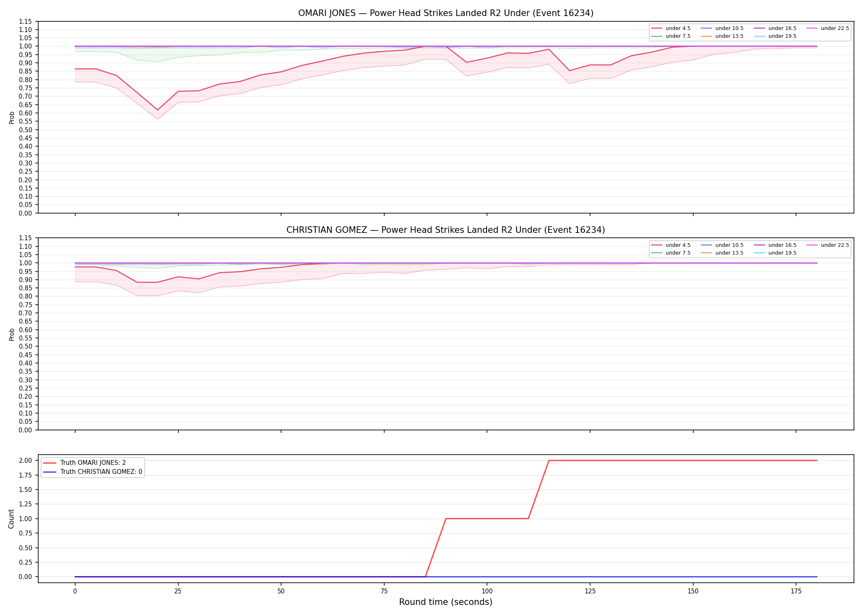Viewport: 863px width, 616px height.
Task: Click magenta swatch beside 'under 22.5' in Gomez legend
Action: (812, 245)
